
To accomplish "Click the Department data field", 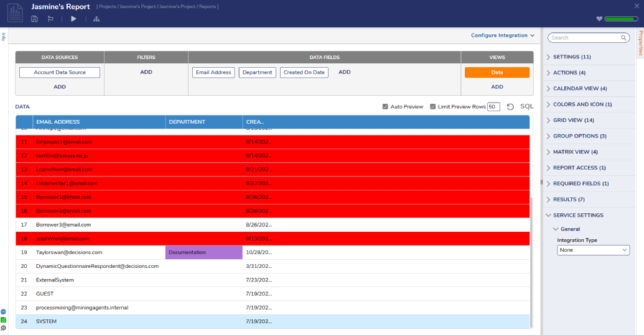I will [257, 72].
